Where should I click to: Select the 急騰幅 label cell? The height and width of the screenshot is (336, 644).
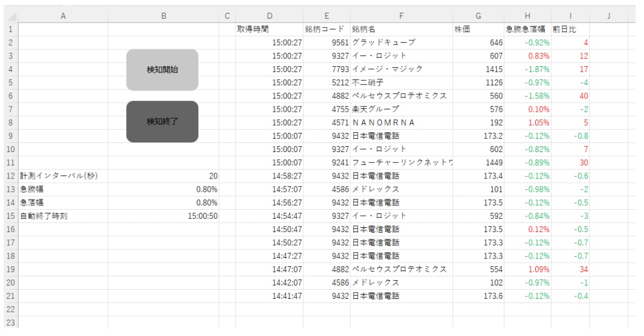tap(63, 189)
